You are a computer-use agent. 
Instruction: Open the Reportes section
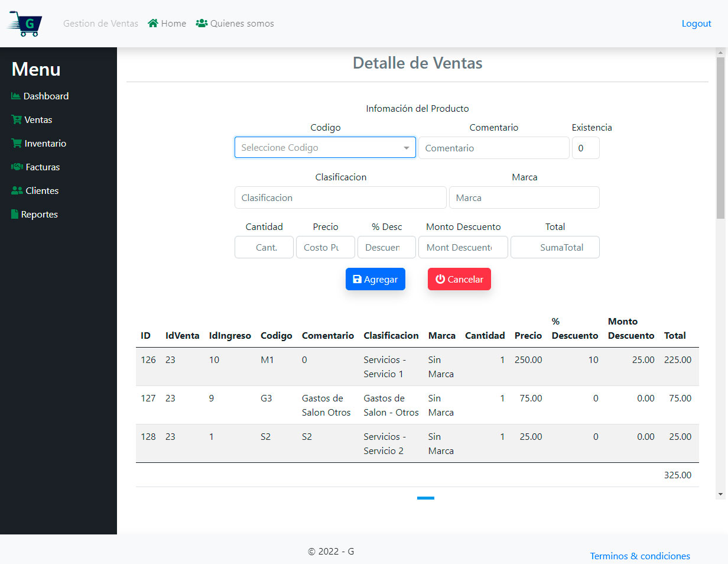tap(34, 214)
